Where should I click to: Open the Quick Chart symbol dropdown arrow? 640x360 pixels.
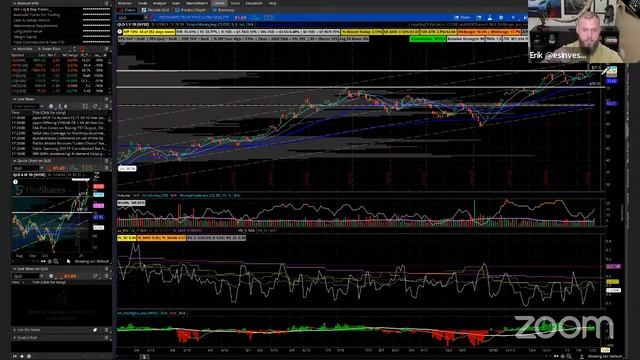[41, 168]
